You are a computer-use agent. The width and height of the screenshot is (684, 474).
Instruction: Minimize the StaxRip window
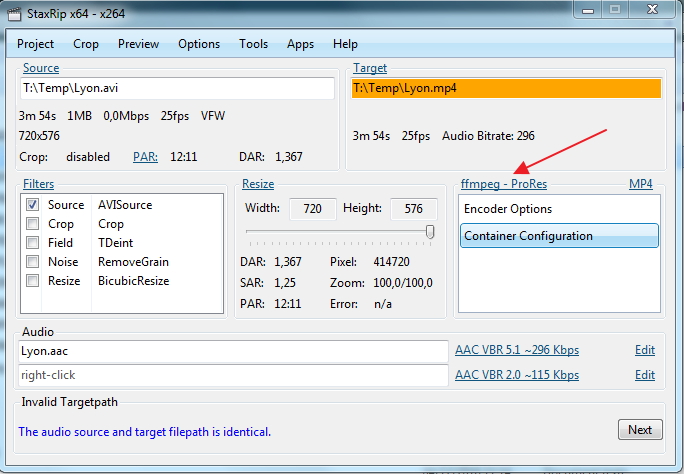coord(588,10)
